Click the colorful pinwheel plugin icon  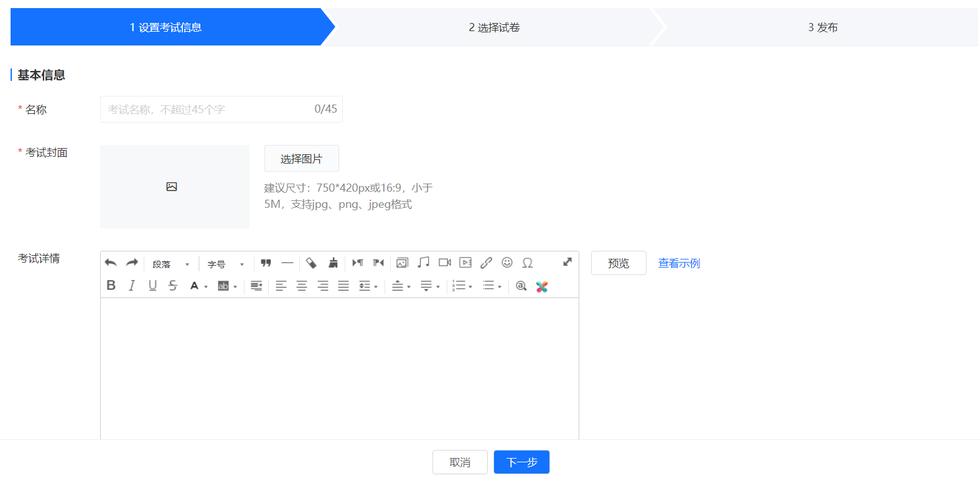click(x=542, y=286)
